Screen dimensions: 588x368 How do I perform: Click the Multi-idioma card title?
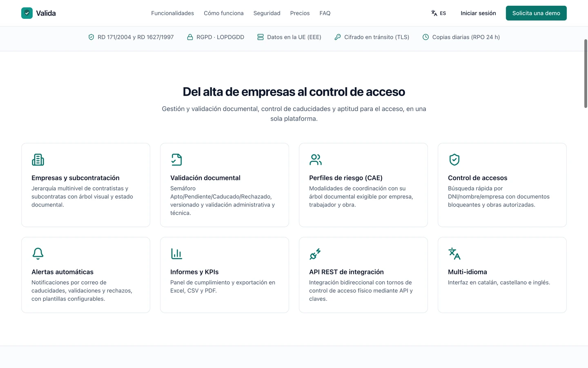pos(468,272)
